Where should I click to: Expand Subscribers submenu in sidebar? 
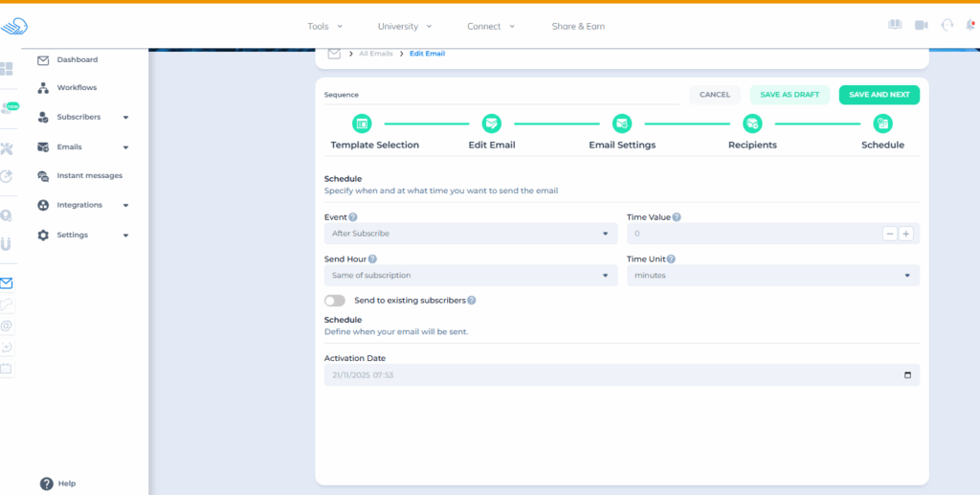click(125, 118)
